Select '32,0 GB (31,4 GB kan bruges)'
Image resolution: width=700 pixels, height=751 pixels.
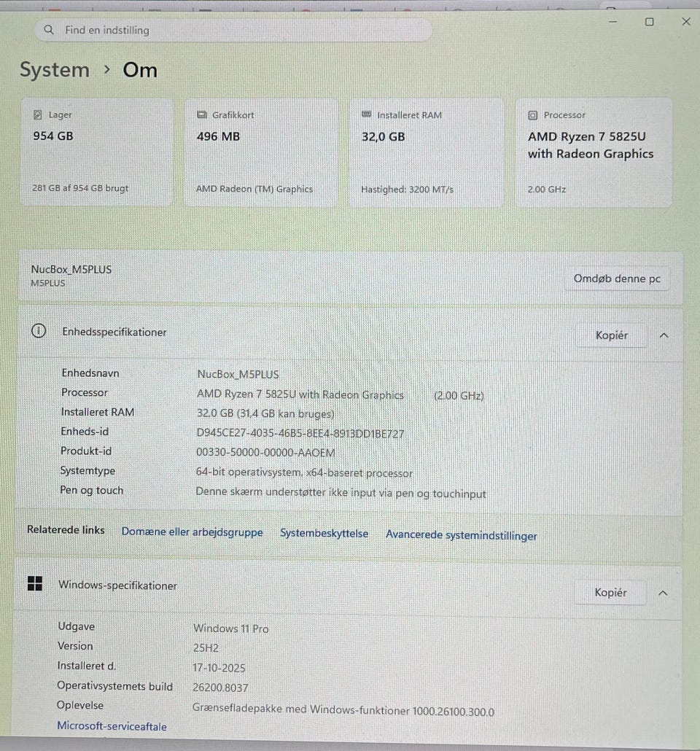point(265,414)
